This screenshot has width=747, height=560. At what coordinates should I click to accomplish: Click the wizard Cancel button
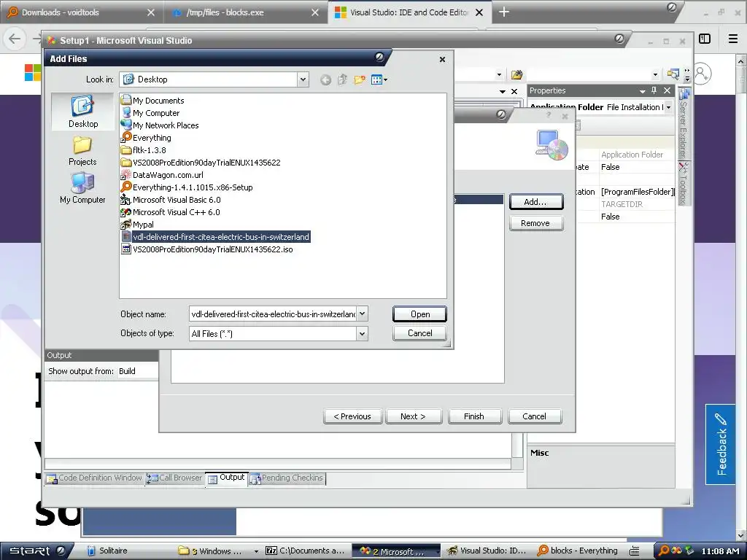(535, 416)
